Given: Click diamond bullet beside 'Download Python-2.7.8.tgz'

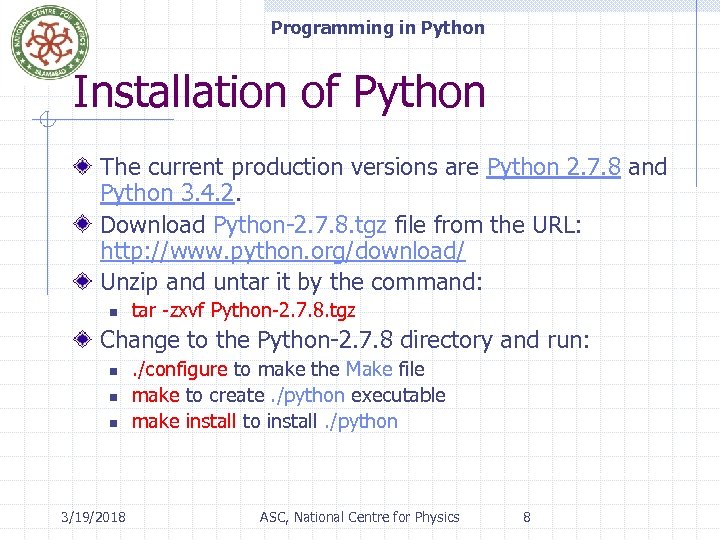Looking at the screenshot, I should coord(83,224).
